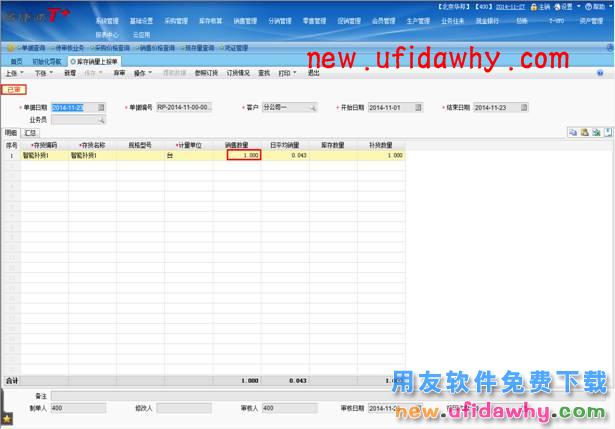
Task: Click the rightmost blue grid tool icon
Action: click(608, 133)
